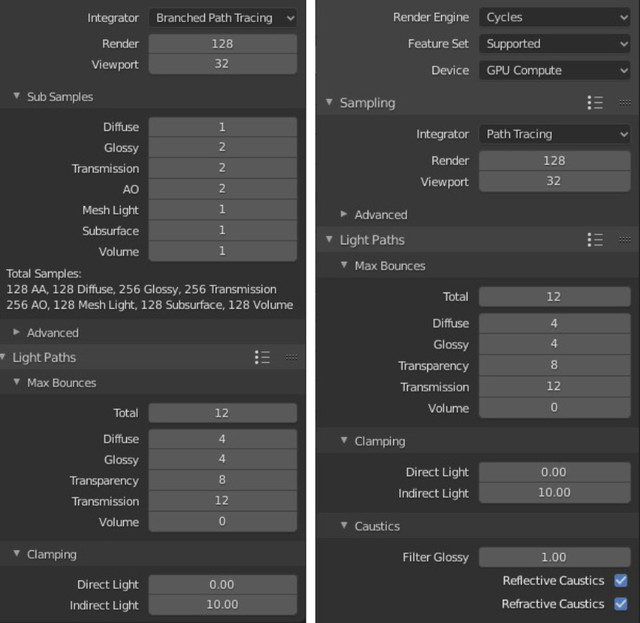Click Direct Light clamp in left panel

point(222,585)
